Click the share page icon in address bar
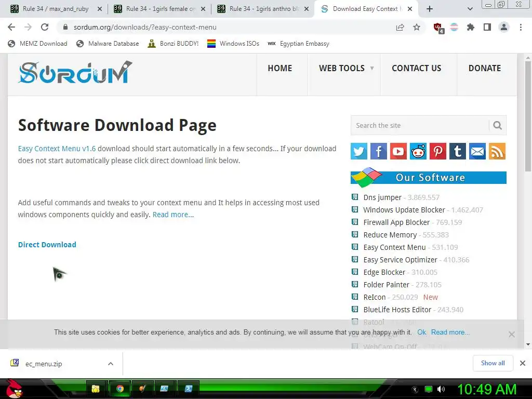 point(400,27)
